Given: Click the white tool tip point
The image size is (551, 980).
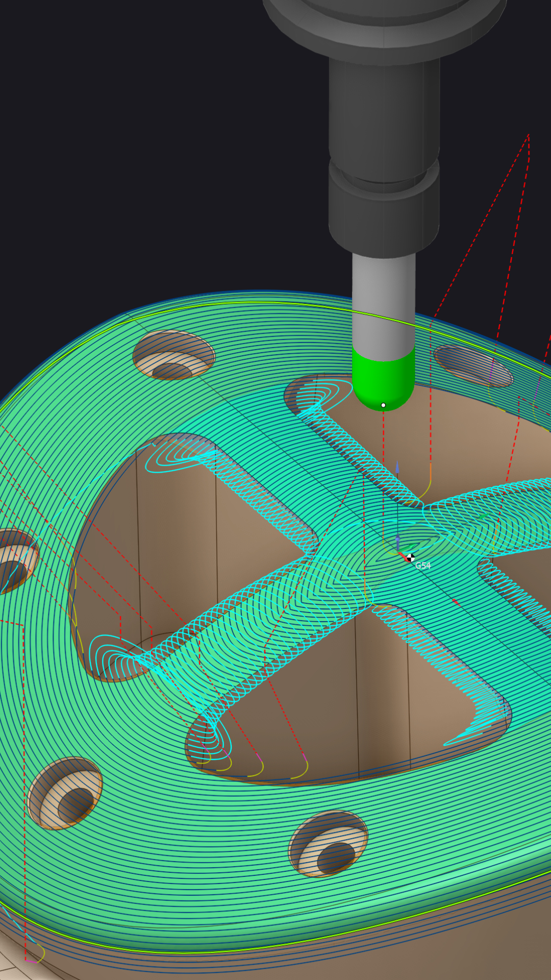Looking at the screenshot, I should [383, 405].
